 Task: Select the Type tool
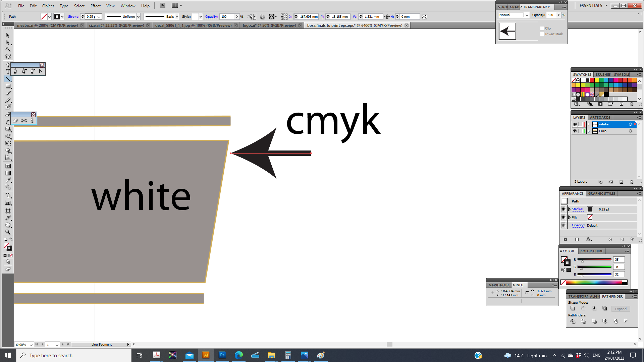click(x=8, y=71)
